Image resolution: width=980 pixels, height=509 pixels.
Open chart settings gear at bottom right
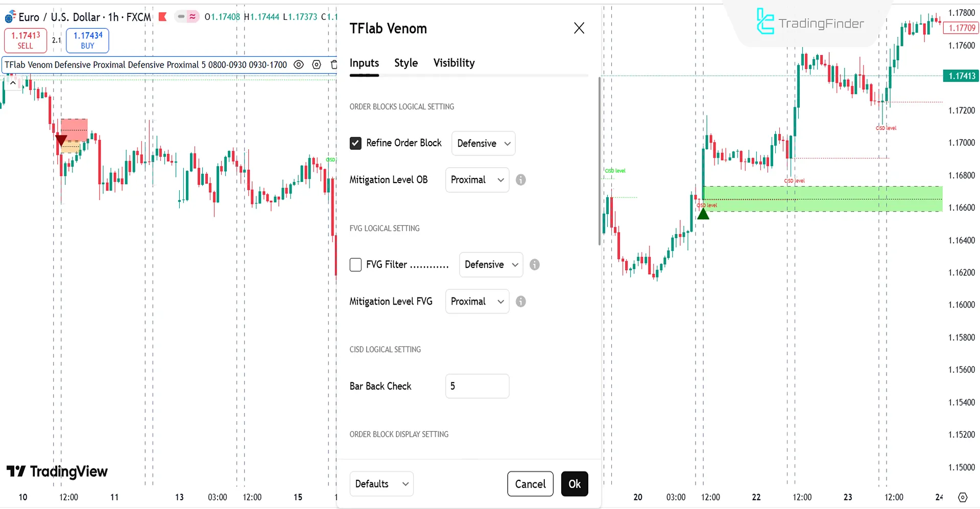pyautogui.click(x=962, y=497)
